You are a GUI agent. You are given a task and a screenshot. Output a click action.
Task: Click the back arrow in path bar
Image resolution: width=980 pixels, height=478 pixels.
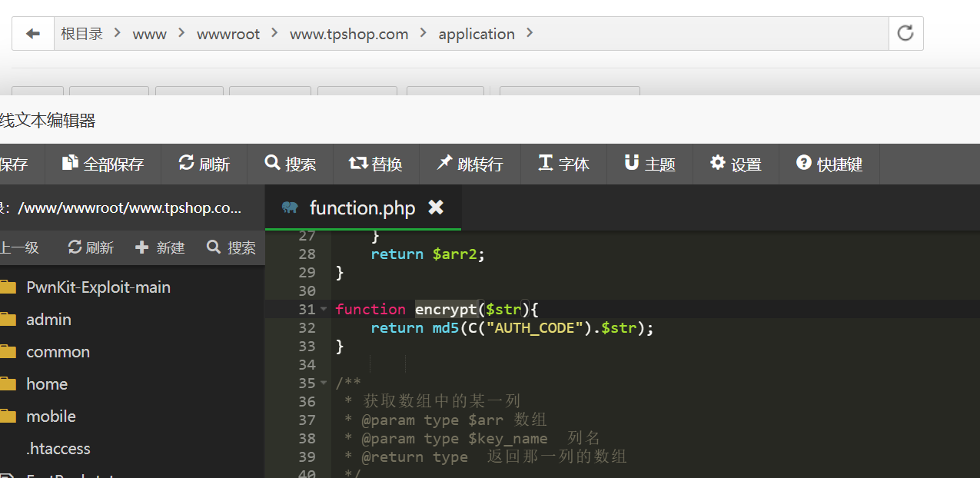(32, 34)
